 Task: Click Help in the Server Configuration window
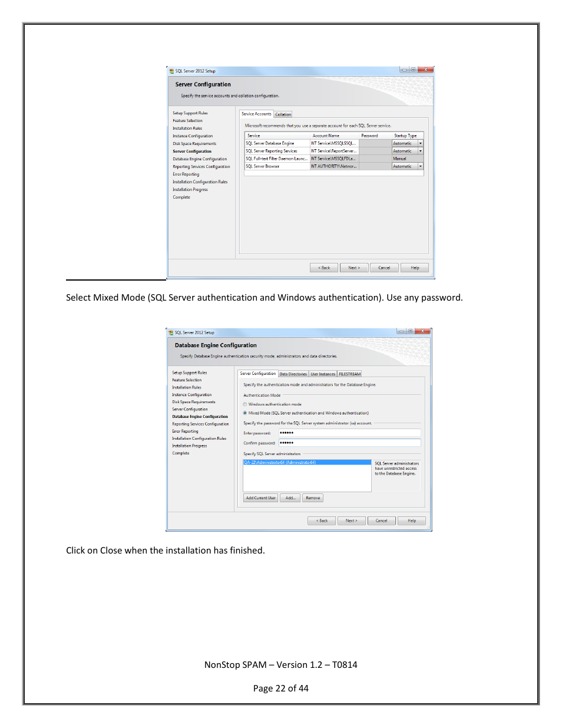pos(415,268)
